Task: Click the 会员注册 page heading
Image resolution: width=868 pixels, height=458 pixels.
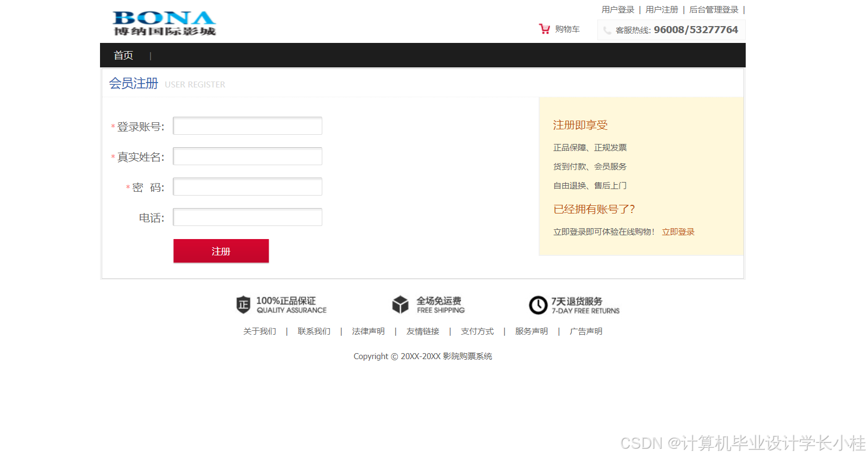Action: (134, 83)
